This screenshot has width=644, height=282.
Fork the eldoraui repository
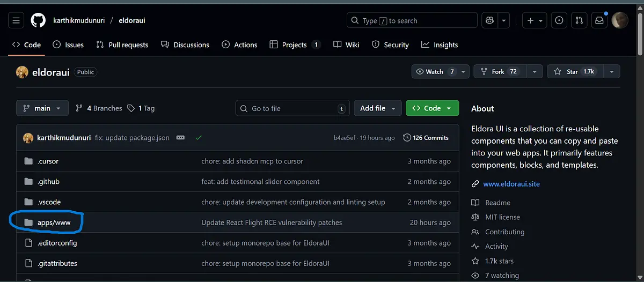pos(500,71)
